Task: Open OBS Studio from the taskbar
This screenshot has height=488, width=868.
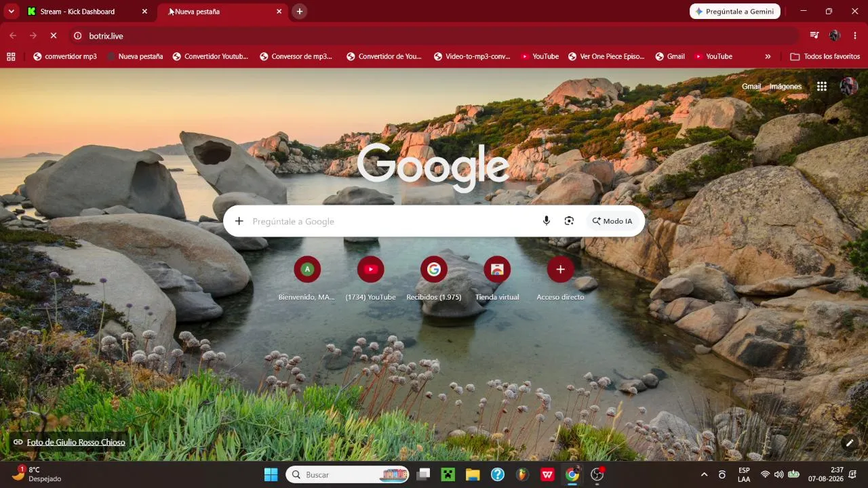Action: 597,474
